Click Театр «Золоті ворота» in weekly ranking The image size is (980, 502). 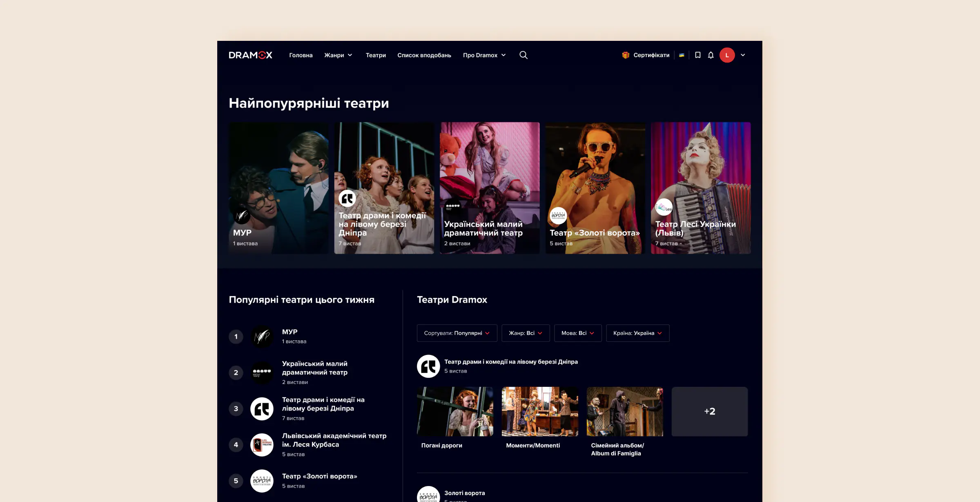[320, 476]
